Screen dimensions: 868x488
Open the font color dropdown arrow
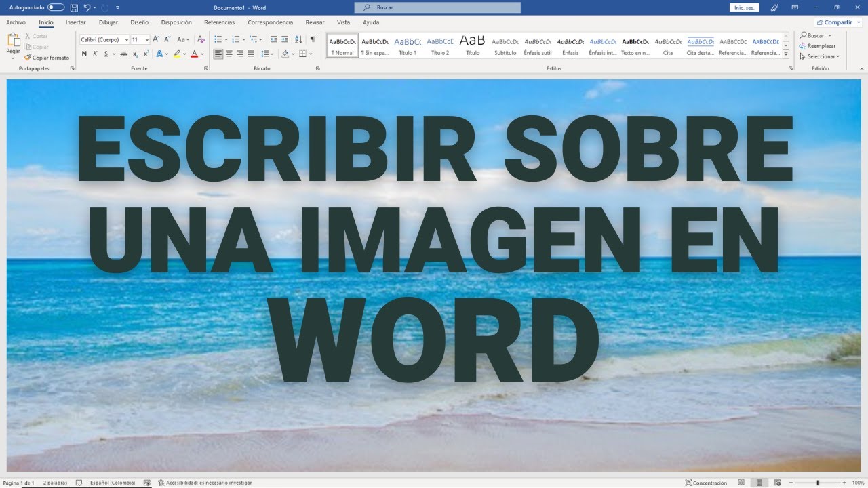(x=202, y=54)
